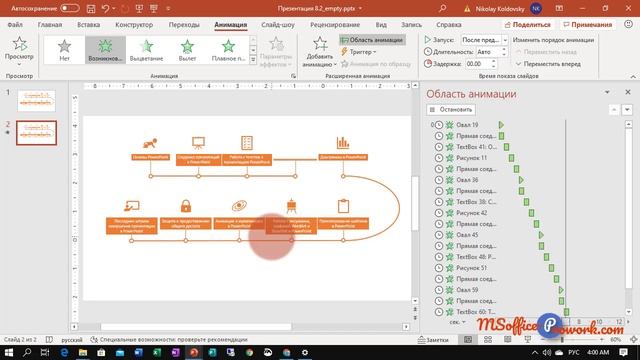Switch to the Вставка tab
The image size is (640, 360).
(x=89, y=25)
